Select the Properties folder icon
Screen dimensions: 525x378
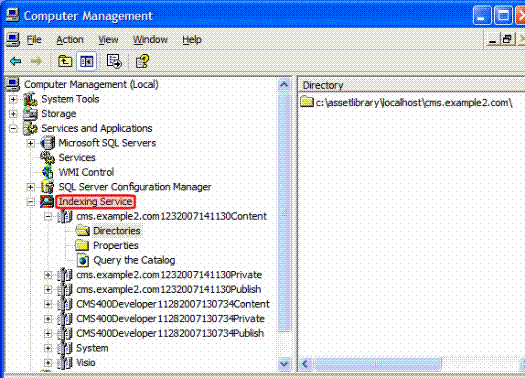82,245
